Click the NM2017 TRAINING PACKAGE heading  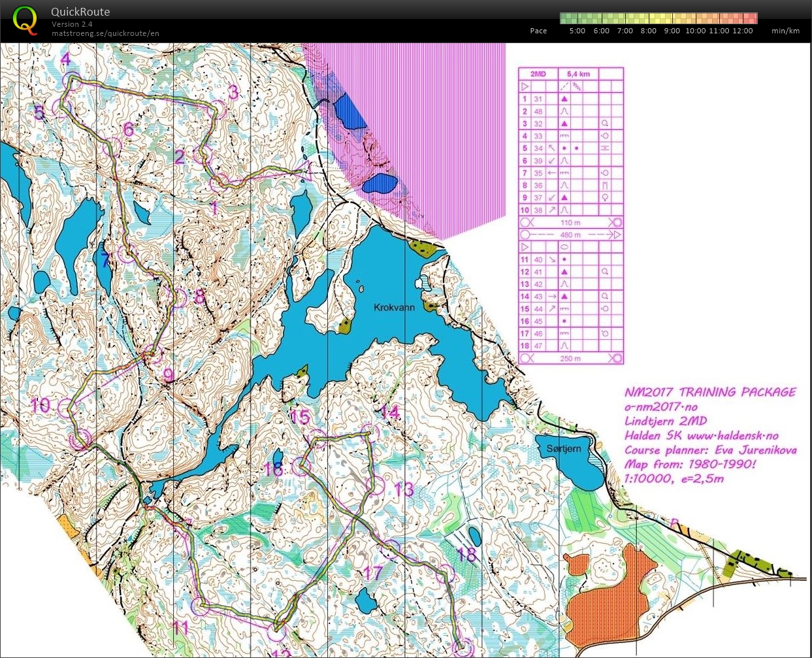tap(710, 392)
